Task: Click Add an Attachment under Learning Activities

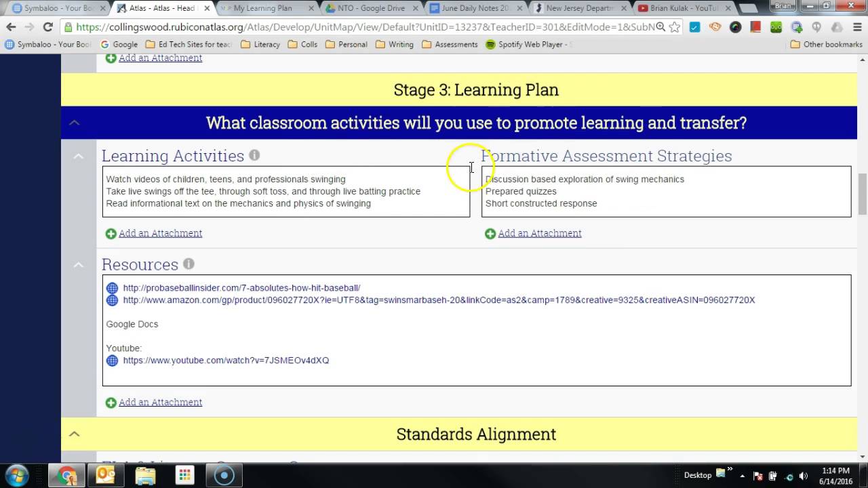Action: click(x=161, y=233)
